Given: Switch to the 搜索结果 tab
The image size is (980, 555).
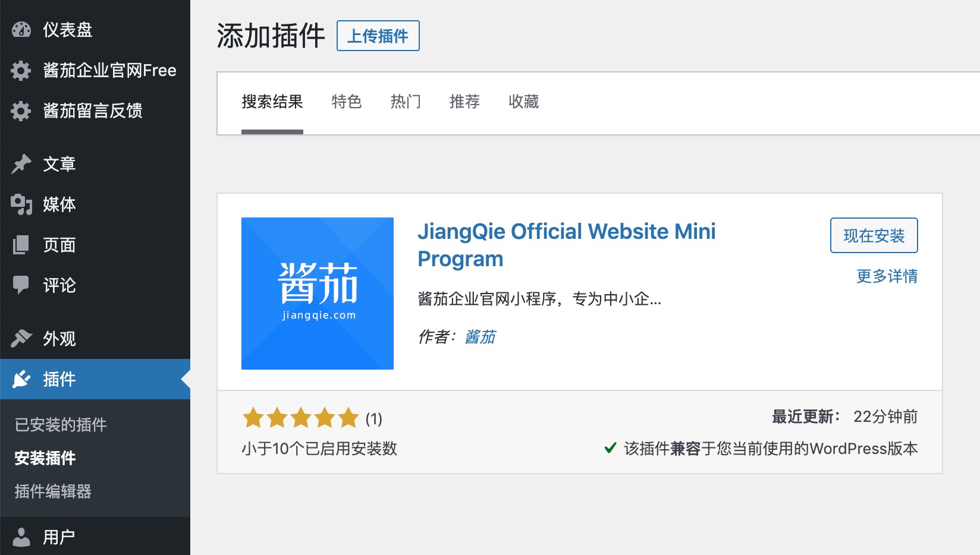Looking at the screenshot, I should tap(272, 102).
